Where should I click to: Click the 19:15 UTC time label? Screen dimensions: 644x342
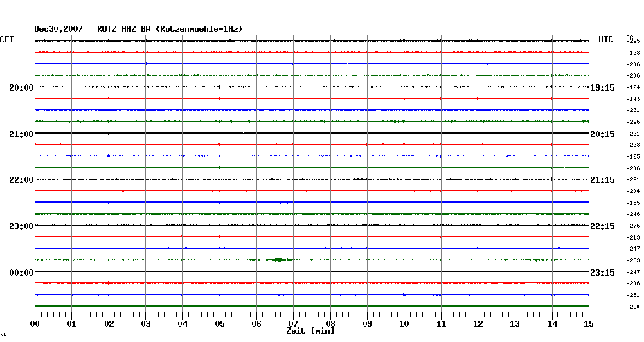(602, 88)
